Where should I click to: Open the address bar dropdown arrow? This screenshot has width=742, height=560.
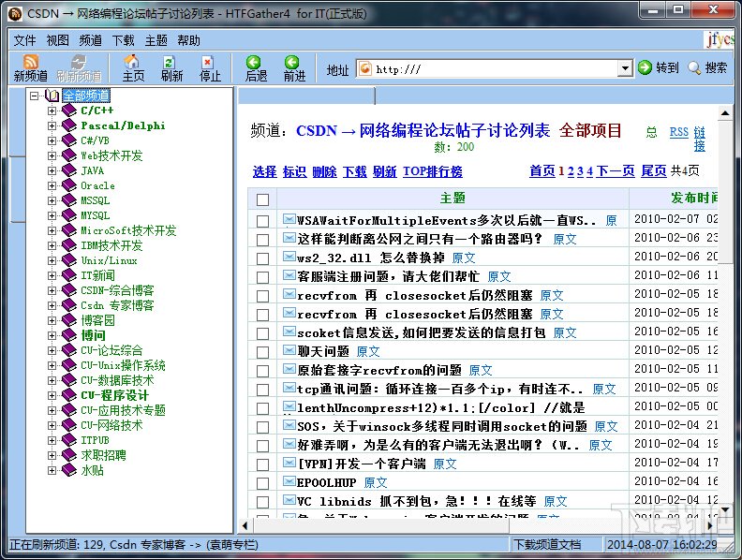click(x=625, y=69)
